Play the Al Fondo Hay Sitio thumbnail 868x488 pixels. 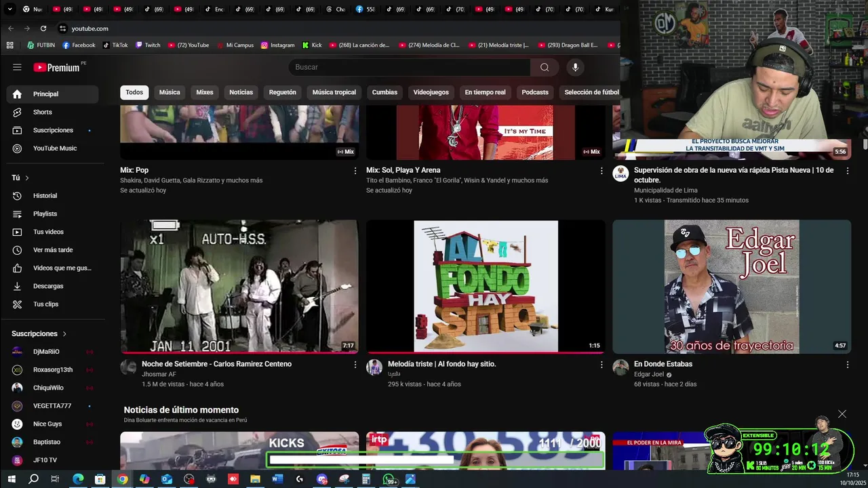486,286
